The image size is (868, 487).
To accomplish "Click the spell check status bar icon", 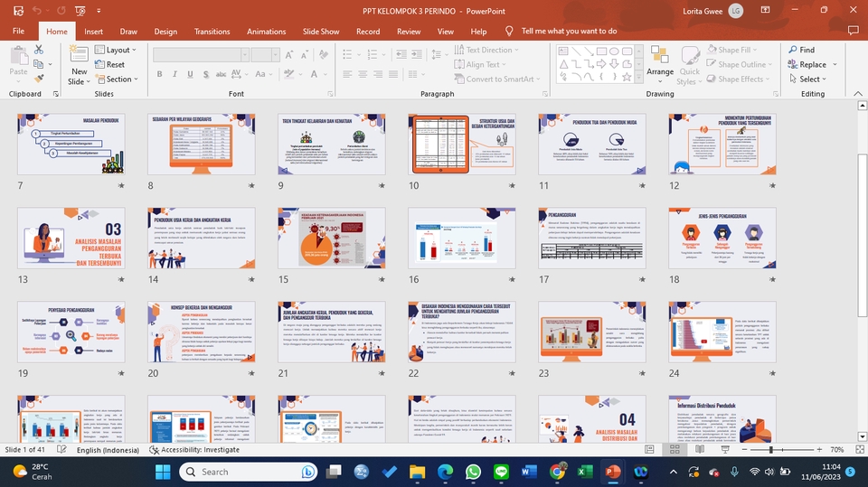I will 61,449.
